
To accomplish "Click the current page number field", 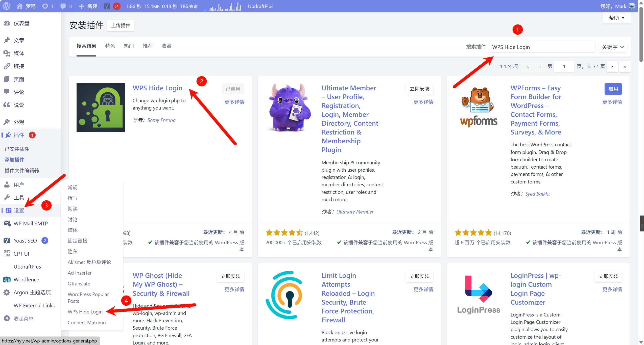I will tap(564, 66).
